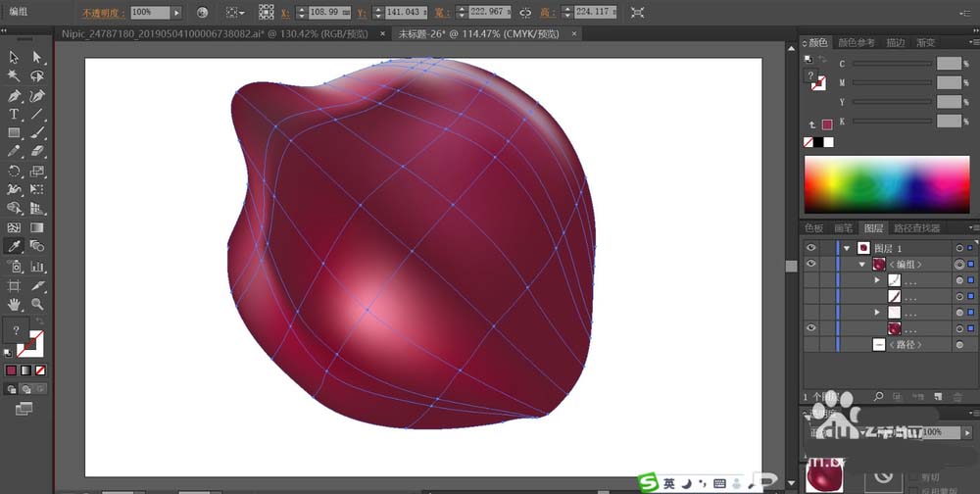Click the white swatch in Color panel
The image size is (980, 494).
tap(828, 142)
